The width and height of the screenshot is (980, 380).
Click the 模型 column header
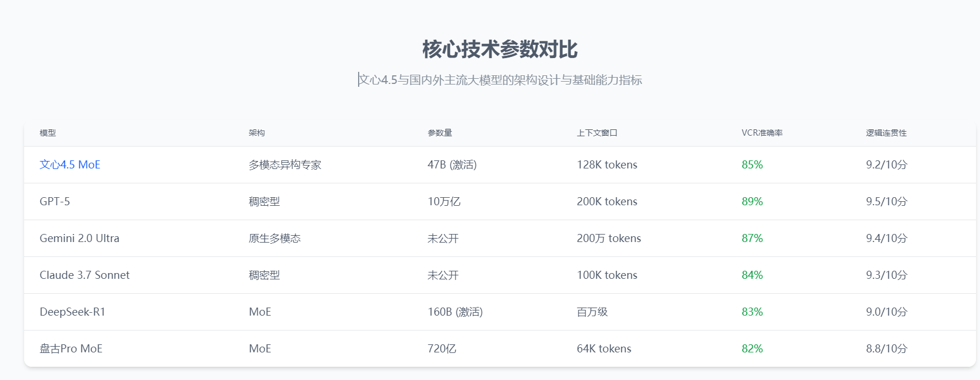(48, 133)
